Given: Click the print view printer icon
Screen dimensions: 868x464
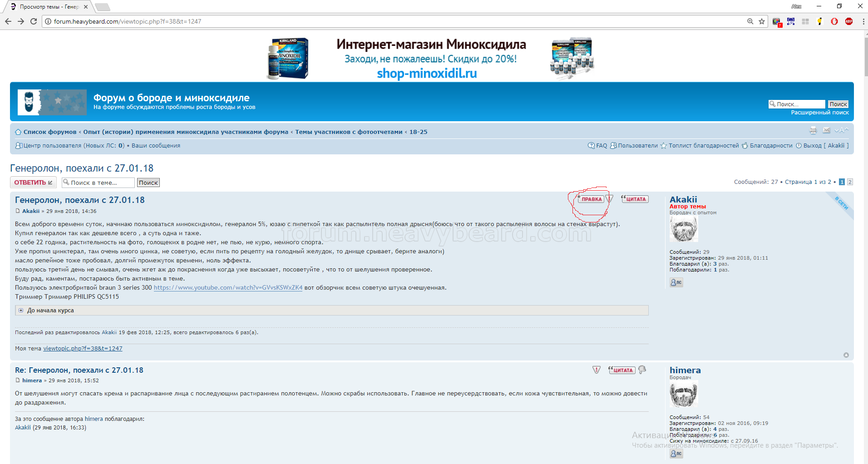Looking at the screenshot, I should [813, 131].
